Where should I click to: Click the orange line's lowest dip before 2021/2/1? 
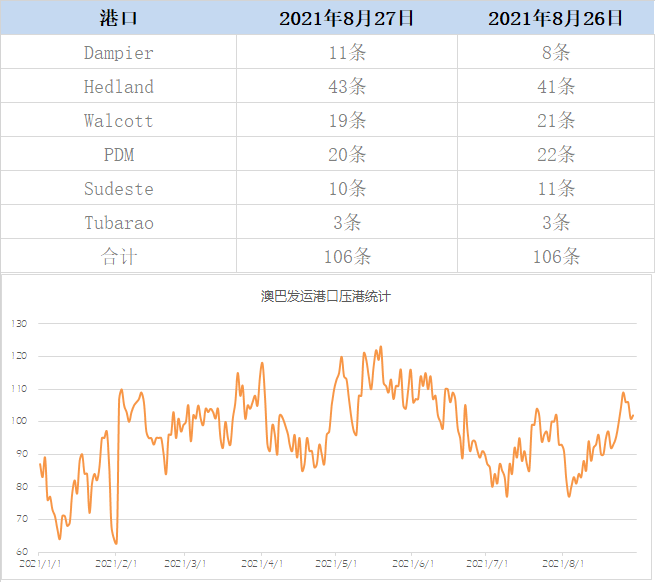(x=116, y=543)
